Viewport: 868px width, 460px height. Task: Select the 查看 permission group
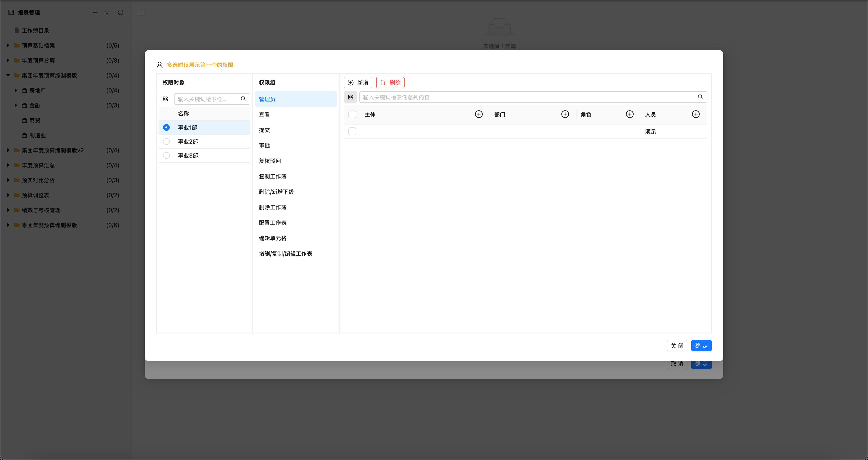pos(264,115)
